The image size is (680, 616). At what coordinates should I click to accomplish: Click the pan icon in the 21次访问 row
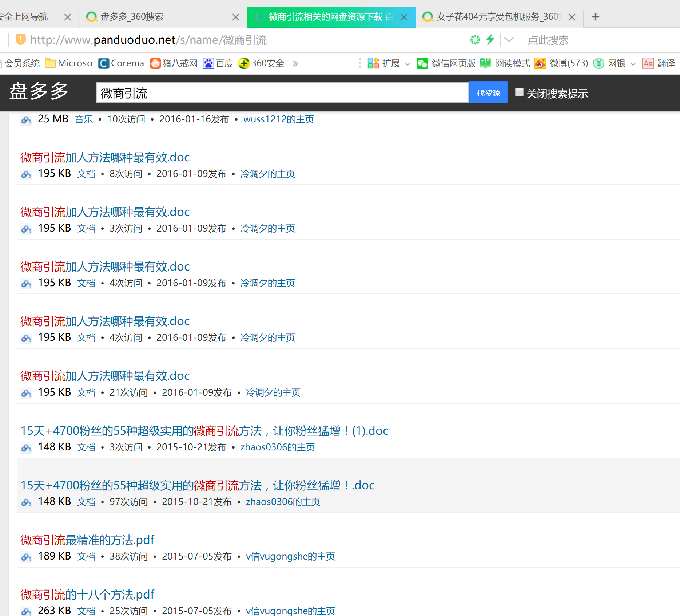pyautogui.click(x=26, y=393)
